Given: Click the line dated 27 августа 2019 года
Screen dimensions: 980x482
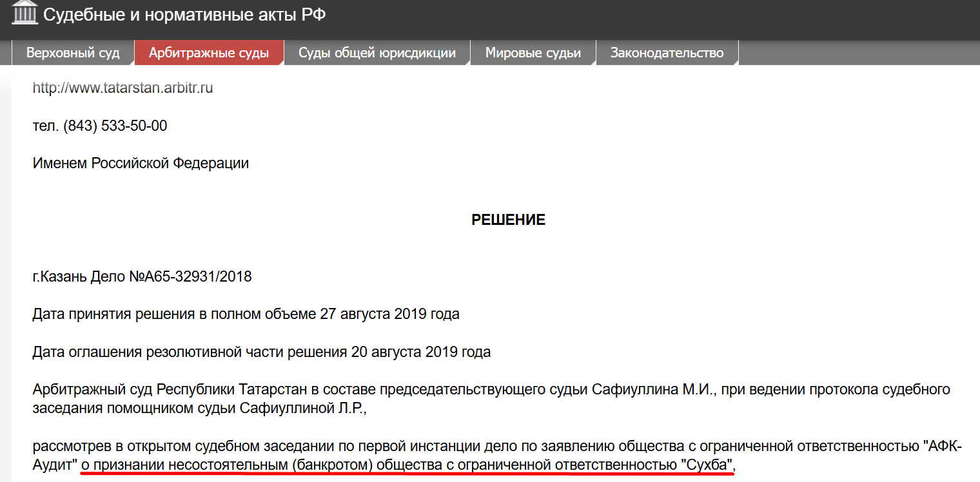Looking at the screenshot, I should pyautogui.click(x=246, y=314).
